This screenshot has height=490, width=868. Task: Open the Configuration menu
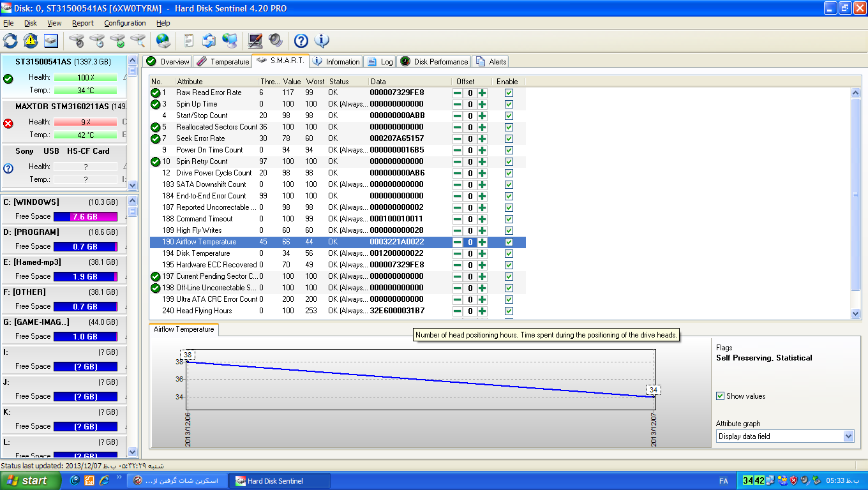tap(125, 23)
